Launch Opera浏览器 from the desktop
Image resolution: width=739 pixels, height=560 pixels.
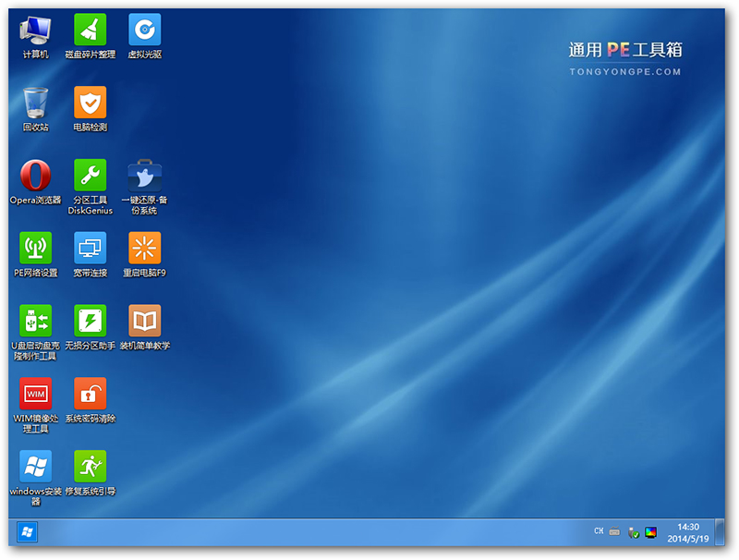(35, 176)
